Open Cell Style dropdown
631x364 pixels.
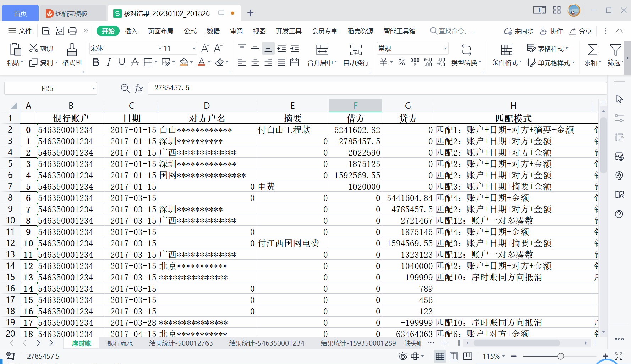point(551,63)
